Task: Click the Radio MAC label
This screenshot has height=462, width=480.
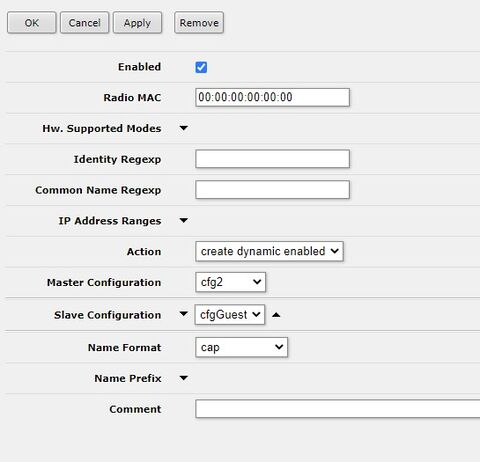Action: (x=132, y=98)
